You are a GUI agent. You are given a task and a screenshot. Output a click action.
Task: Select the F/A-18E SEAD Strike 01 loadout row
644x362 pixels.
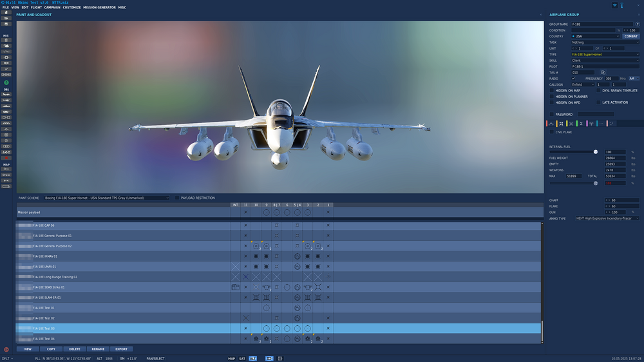click(278, 287)
